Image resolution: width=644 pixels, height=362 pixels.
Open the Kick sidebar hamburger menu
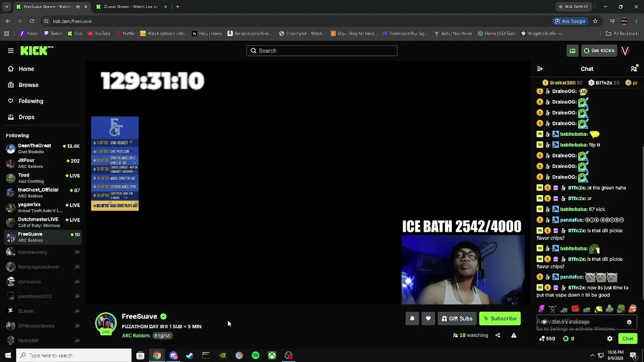(x=11, y=51)
